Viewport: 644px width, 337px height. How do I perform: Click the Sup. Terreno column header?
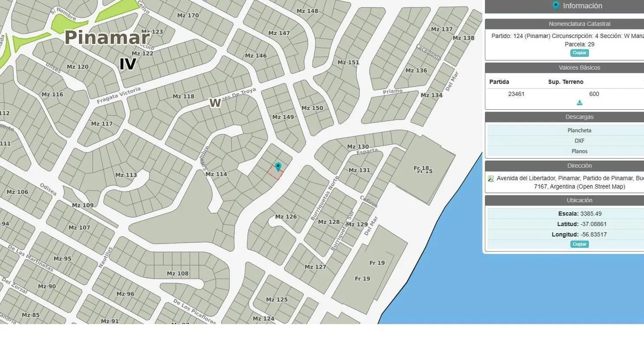pos(566,82)
